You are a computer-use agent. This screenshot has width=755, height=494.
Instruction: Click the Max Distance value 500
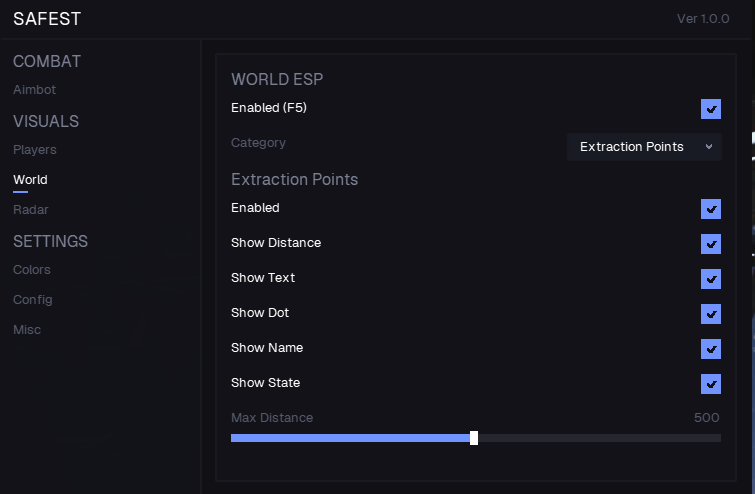click(x=706, y=418)
